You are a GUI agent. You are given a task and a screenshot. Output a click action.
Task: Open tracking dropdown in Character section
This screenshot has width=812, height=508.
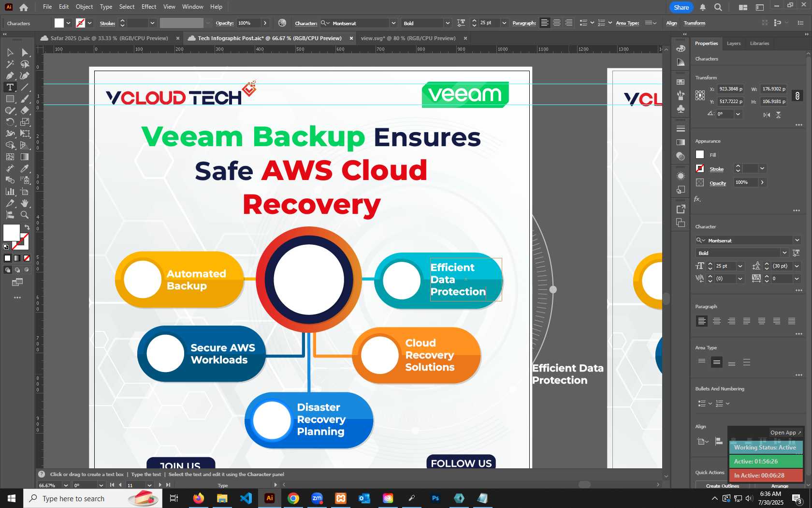point(797,279)
